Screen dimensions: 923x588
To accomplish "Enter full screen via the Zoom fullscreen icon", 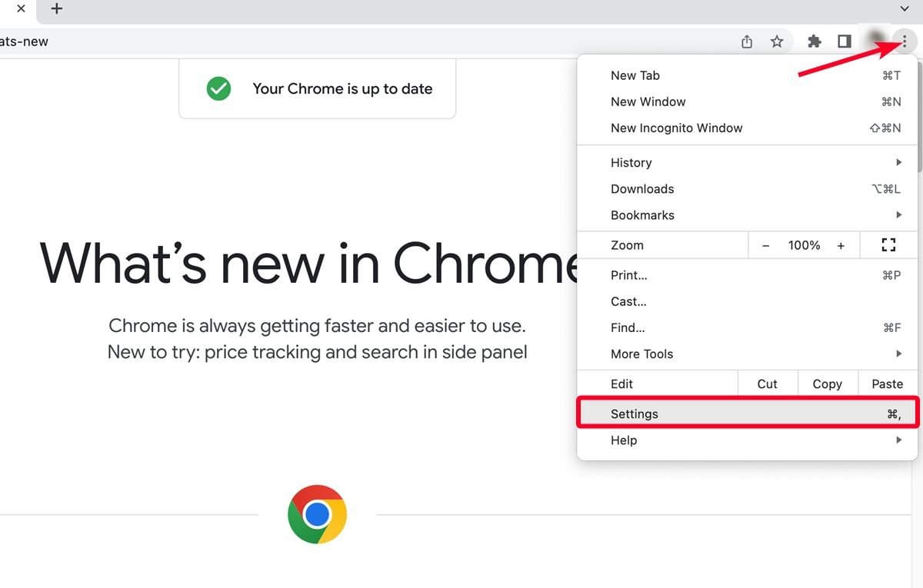I will point(888,244).
